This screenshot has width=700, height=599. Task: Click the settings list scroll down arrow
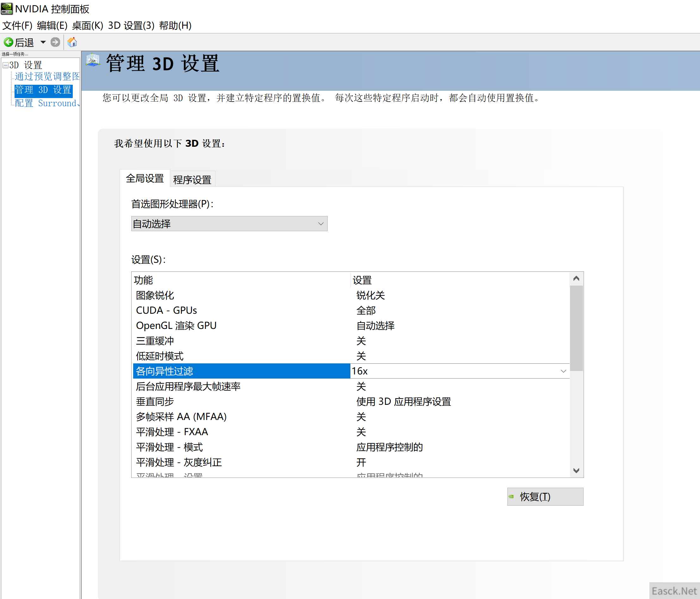click(576, 470)
